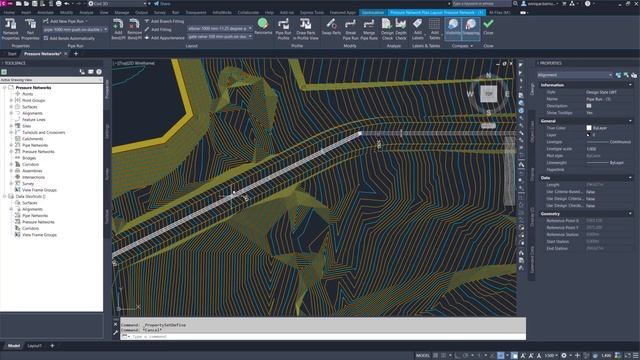Open the Add Tables tool
640x360 pixels.
pos(435,29)
